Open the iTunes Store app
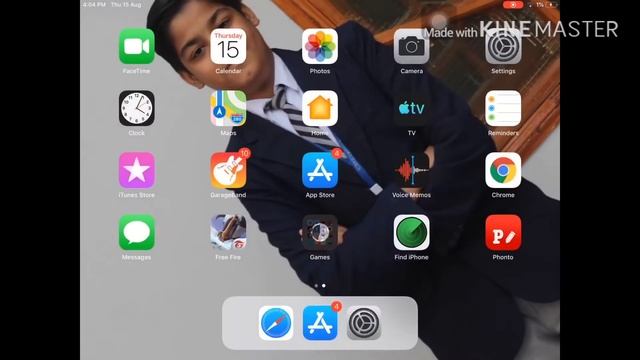Viewport: 640px width, 360px height. [x=136, y=170]
